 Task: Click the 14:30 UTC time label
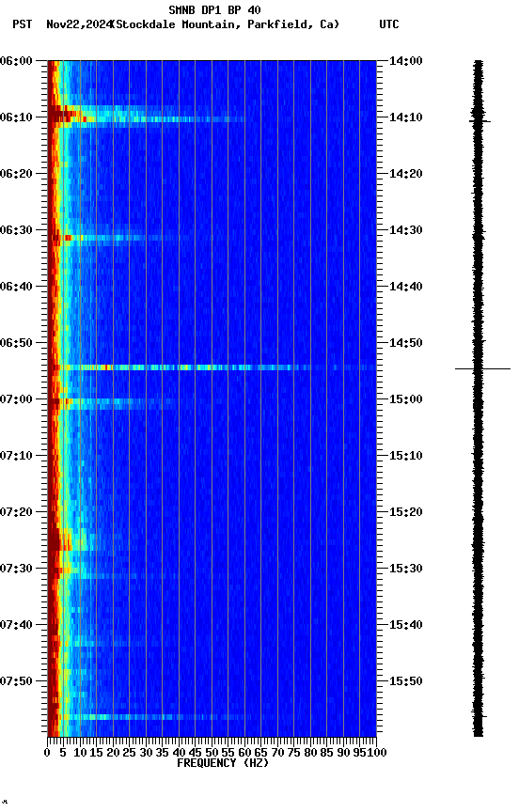coord(406,230)
